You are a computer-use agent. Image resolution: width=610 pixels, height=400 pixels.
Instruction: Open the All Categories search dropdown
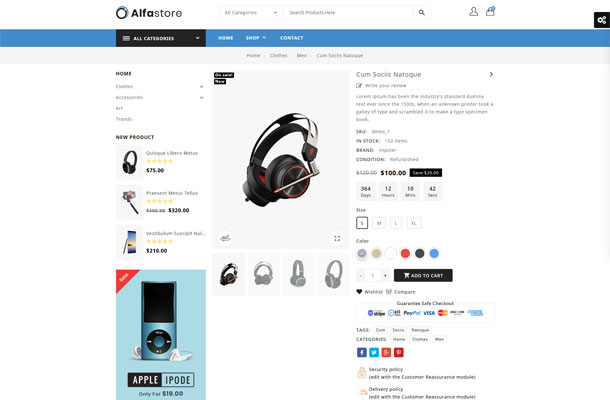click(251, 12)
